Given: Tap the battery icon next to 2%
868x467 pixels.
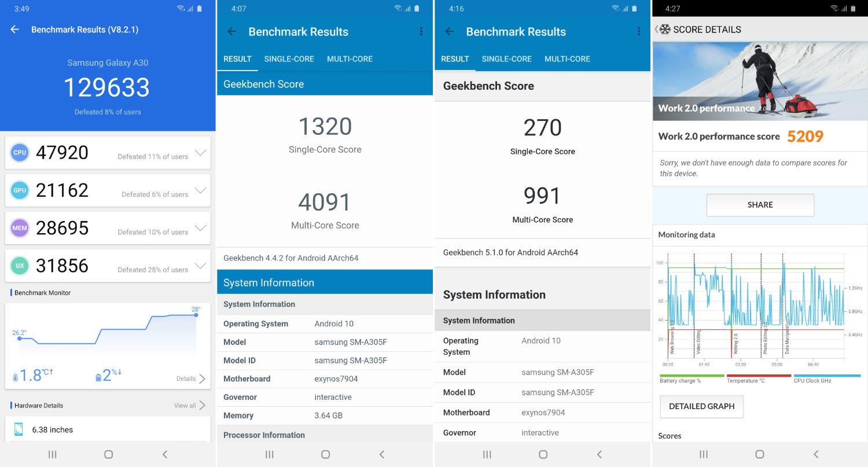Looking at the screenshot, I should point(98,378).
